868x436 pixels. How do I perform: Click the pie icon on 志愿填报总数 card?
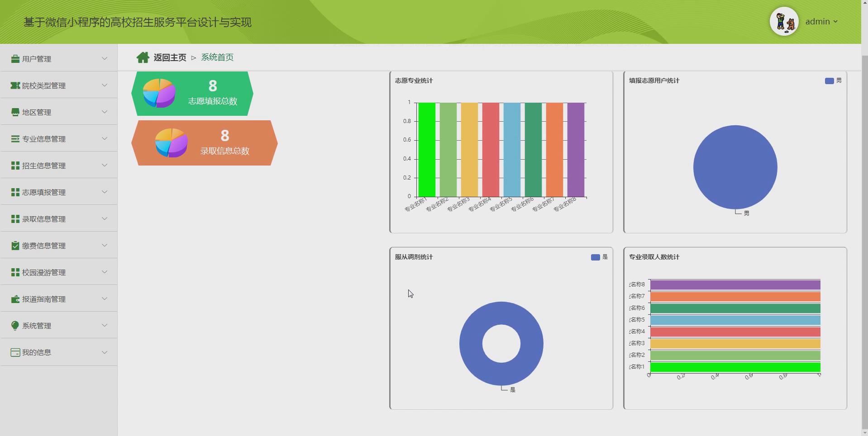[x=159, y=93]
